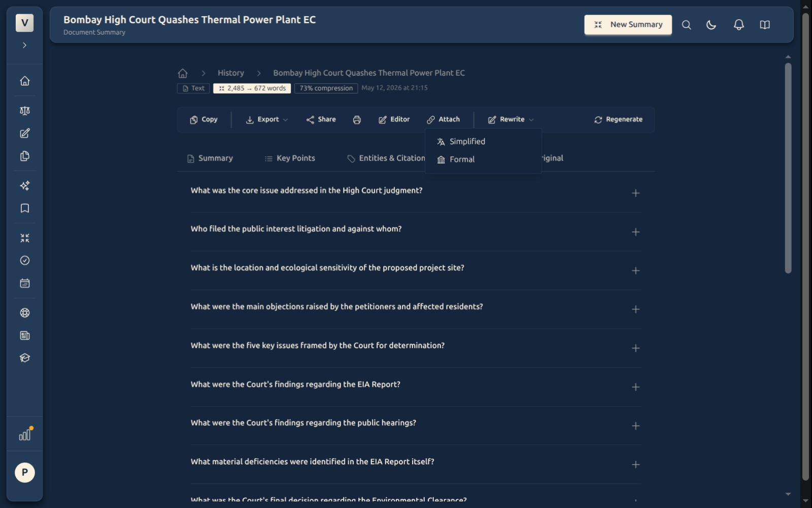Image resolution: width=812 pixels, height=508 pixels.
Task: Click the scroll down arrow of the content panel
Action: 788,494
